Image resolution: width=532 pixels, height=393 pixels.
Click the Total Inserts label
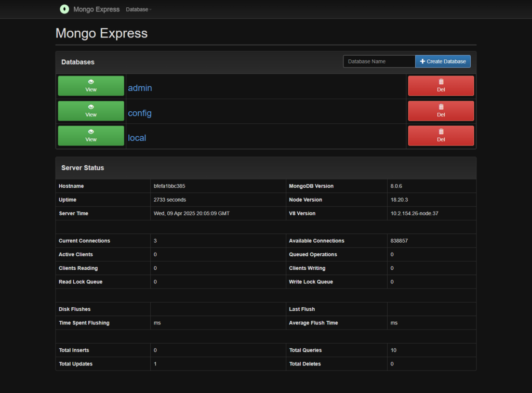pyautogui.click(x=74, y=350)
